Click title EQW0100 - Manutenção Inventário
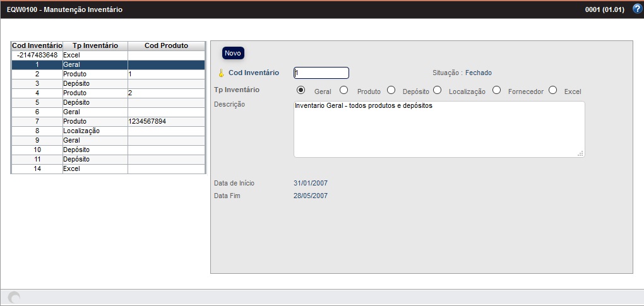This screenshot has width=644, height=306. [x=64, y=9]
